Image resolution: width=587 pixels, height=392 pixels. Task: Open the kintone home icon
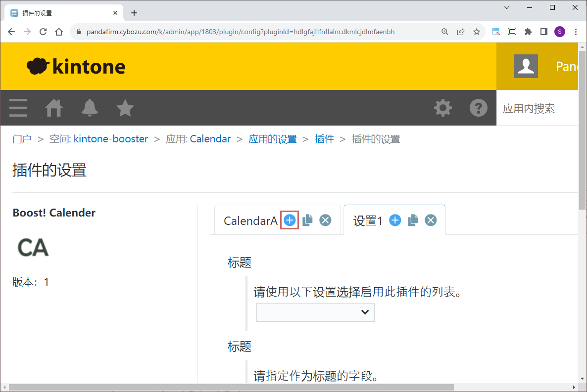click(x=54, y=108)
